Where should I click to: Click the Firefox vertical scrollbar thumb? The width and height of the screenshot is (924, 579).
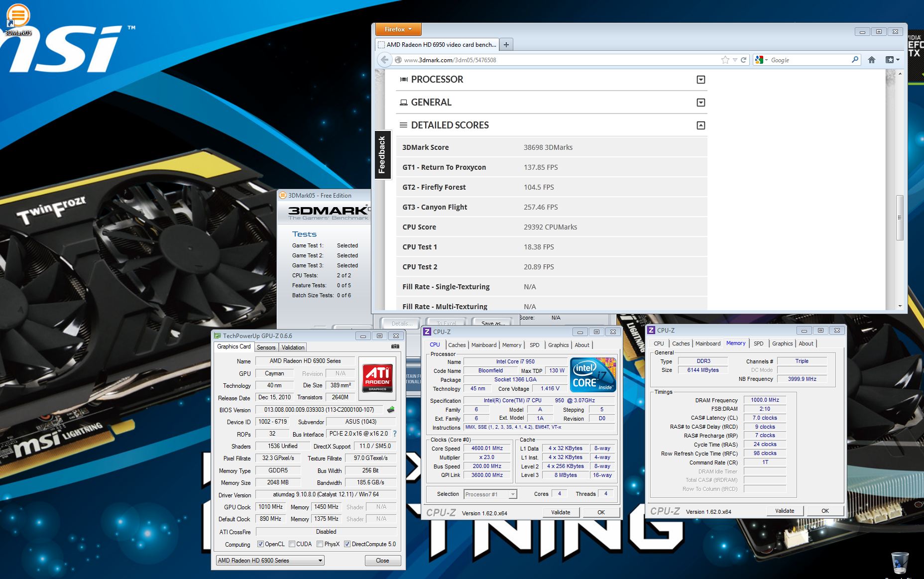899,218
